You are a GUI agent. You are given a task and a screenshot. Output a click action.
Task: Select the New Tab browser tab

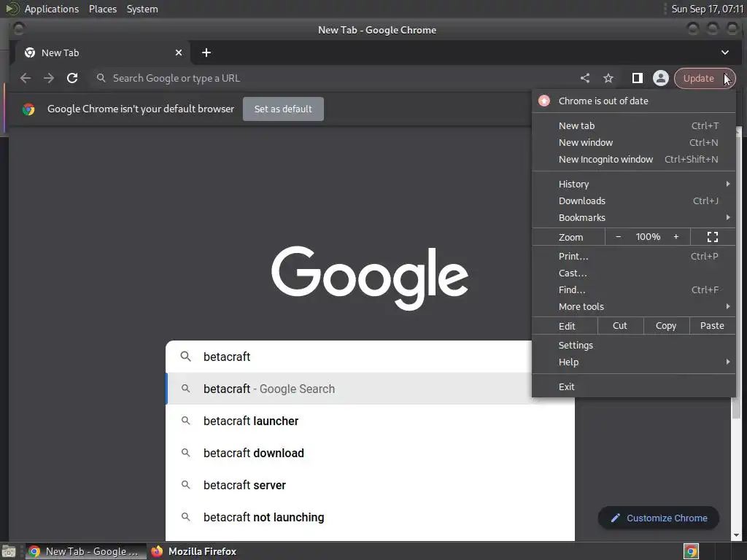[102, 52]
